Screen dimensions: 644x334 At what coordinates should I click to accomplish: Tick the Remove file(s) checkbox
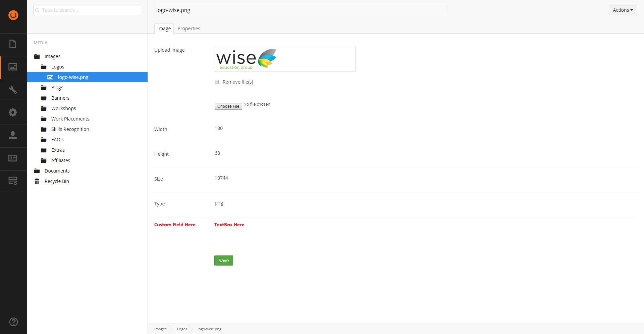point(217,82)
